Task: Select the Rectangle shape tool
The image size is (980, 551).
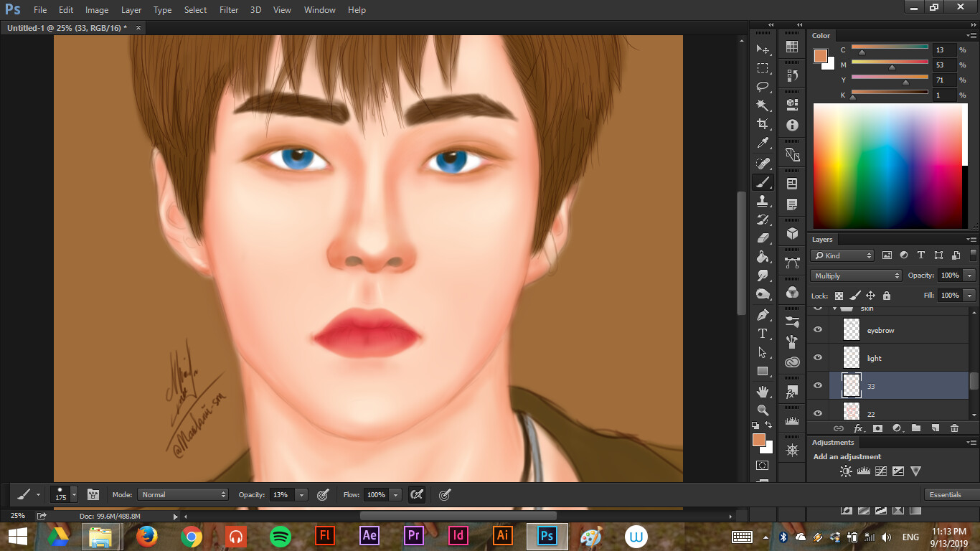Action: 763,371
